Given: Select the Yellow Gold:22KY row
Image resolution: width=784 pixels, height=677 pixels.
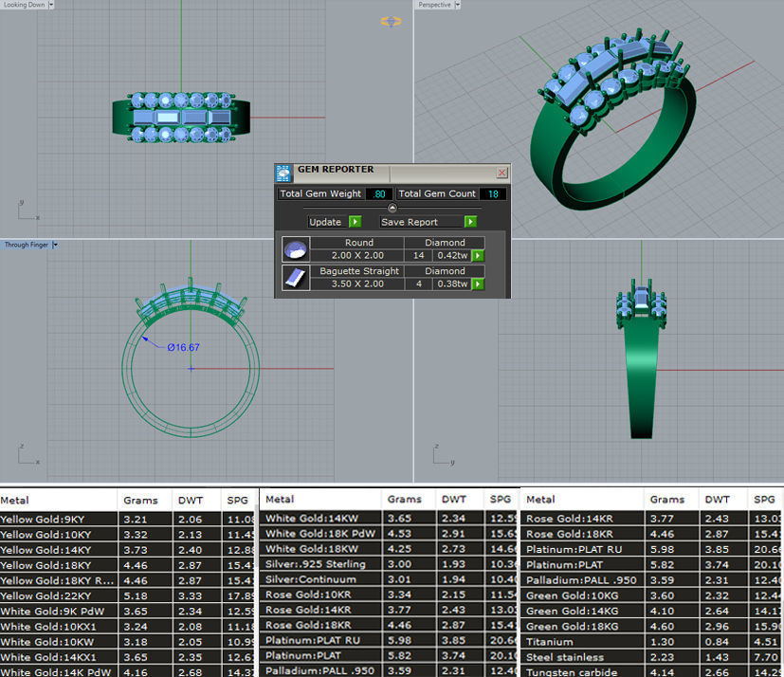Looking at the screenshot, I should (127, 596).
